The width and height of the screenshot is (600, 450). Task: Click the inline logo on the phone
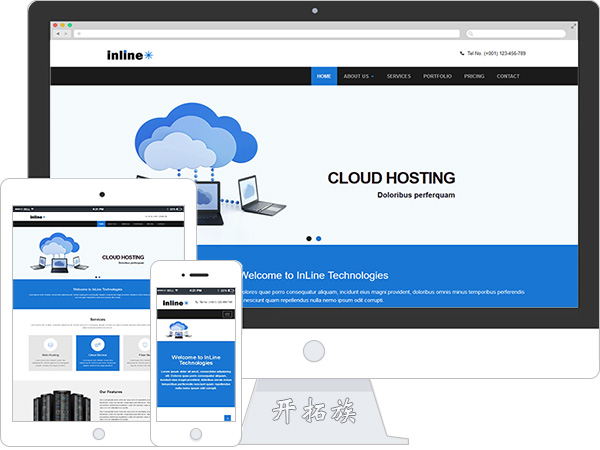(175, 303)
